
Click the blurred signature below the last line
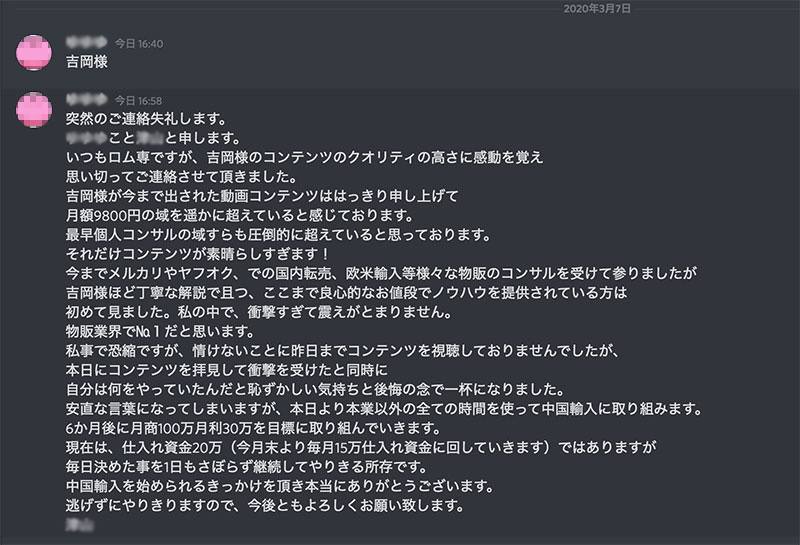pos(80,525)
